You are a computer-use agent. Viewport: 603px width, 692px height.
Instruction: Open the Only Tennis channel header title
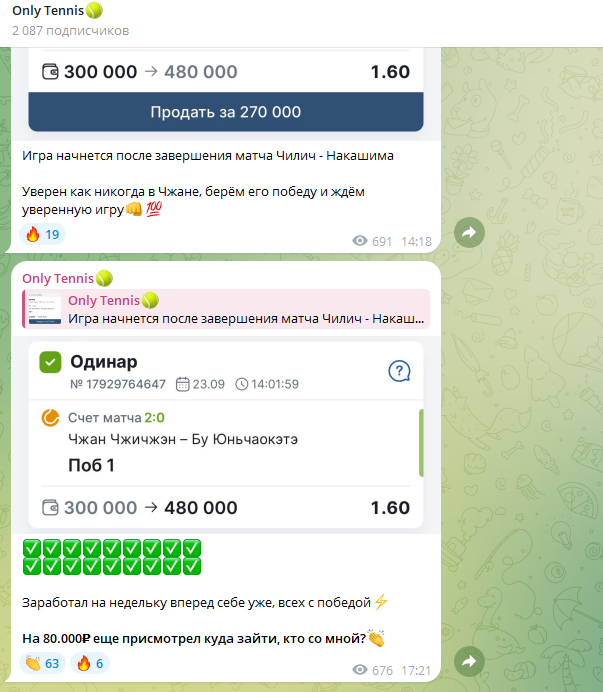click(57, 10)
